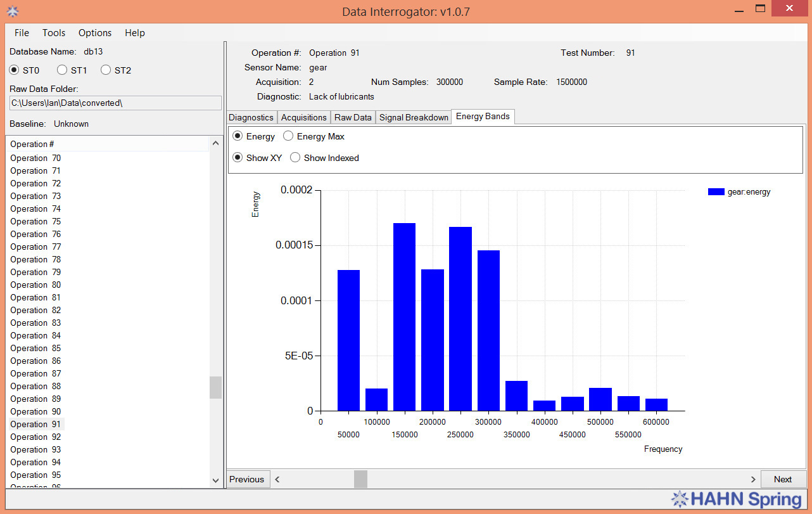Select Operation 79 in the list

click(x=35, y=272)
